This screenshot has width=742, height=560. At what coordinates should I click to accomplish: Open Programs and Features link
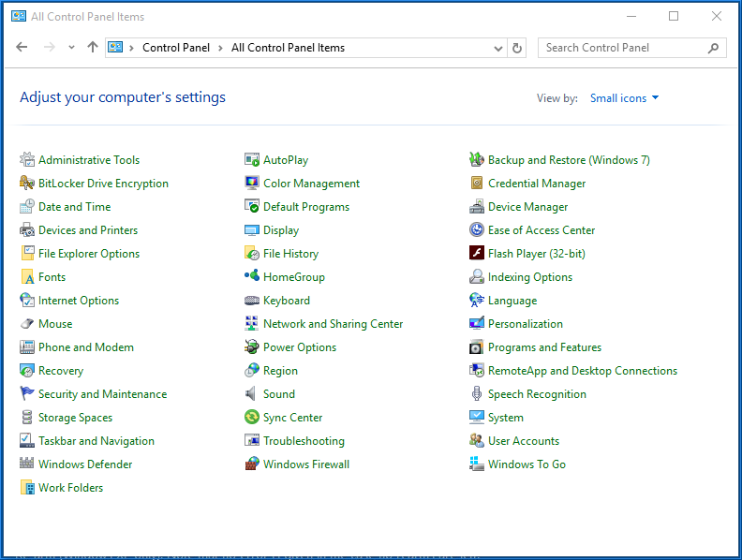[x=544, y=347]
